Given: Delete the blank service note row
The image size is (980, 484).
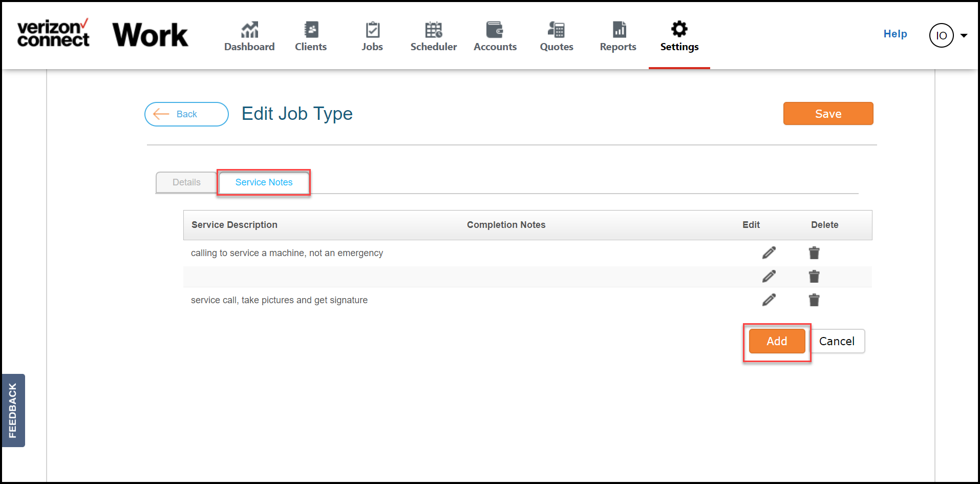Looking at the screenshot, I should click(814, 276).
